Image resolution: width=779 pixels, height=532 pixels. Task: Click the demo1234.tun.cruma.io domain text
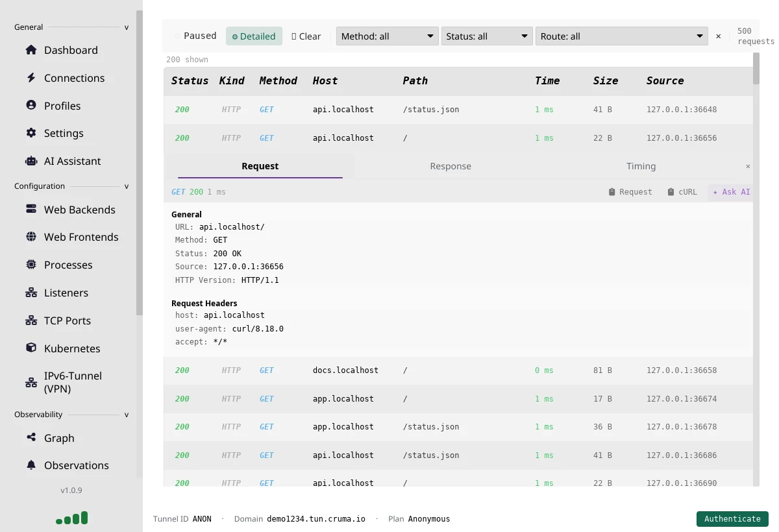pyautogui.click(x=316, y=519)
